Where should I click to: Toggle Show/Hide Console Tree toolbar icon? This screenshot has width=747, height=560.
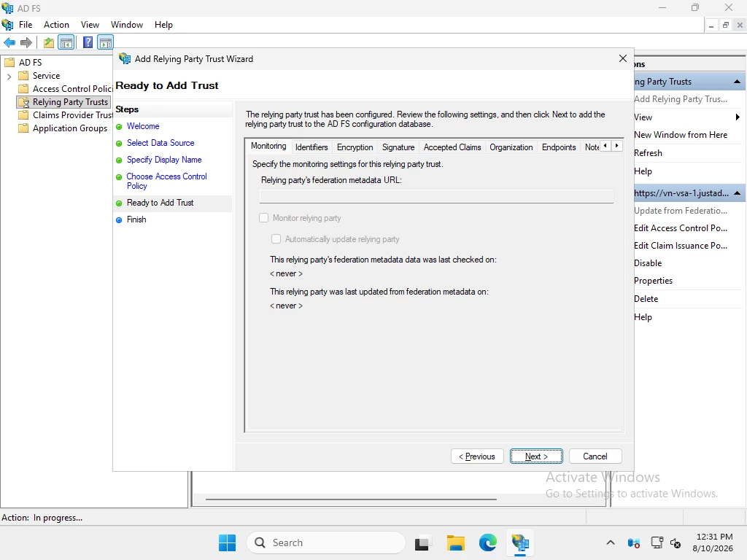point(66,42)
